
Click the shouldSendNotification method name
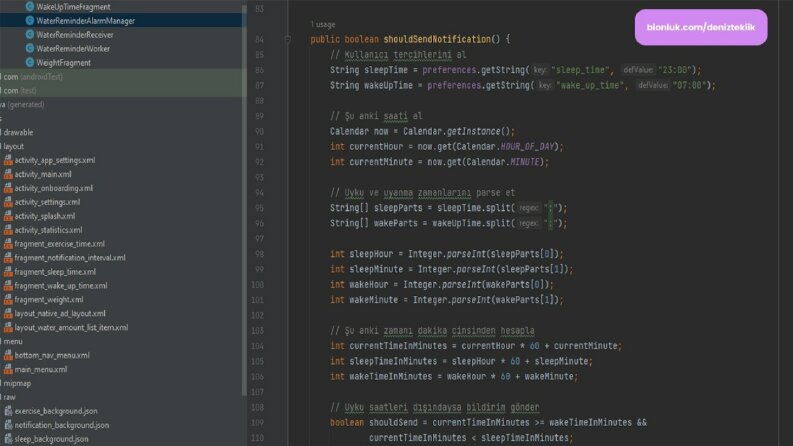(437, 39)
